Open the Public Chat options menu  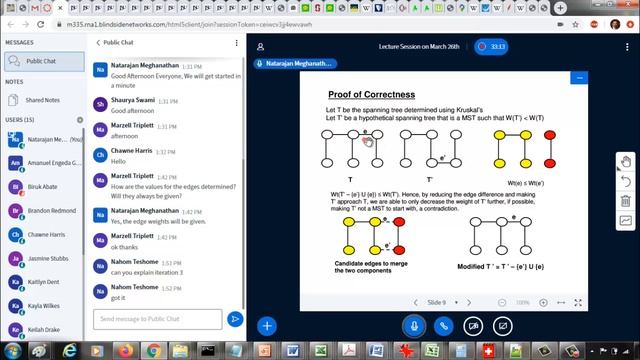pos(236,43)
